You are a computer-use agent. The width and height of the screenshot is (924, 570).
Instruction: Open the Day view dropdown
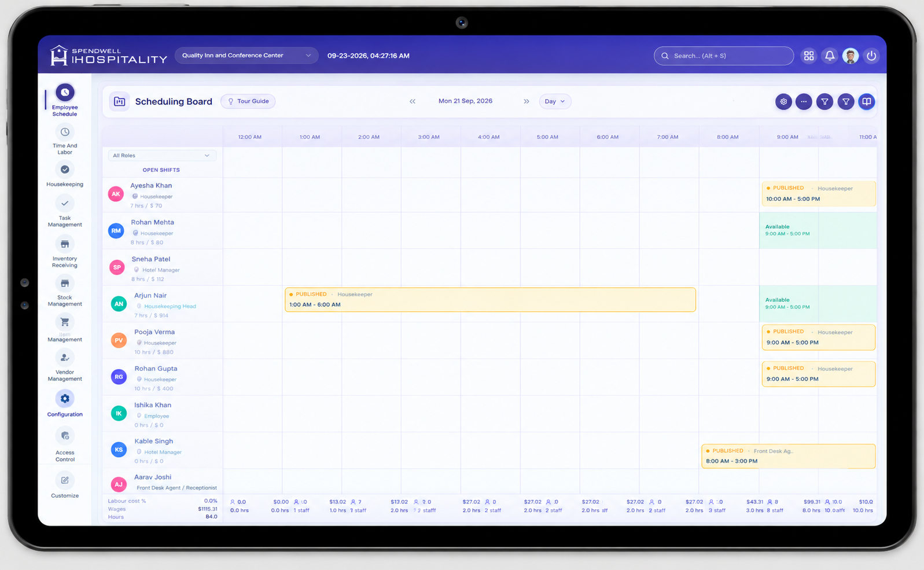[x=555, y=101]
